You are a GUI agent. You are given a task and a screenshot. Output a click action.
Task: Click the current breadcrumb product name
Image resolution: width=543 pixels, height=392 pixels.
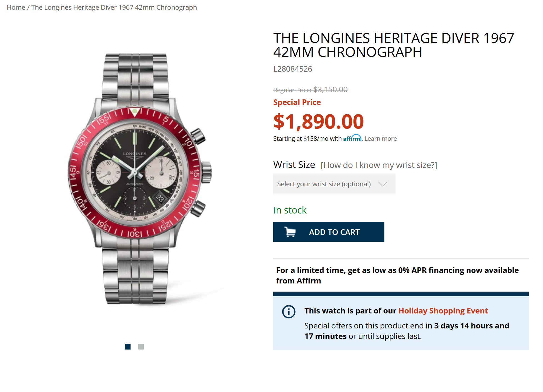pos(114,7)
